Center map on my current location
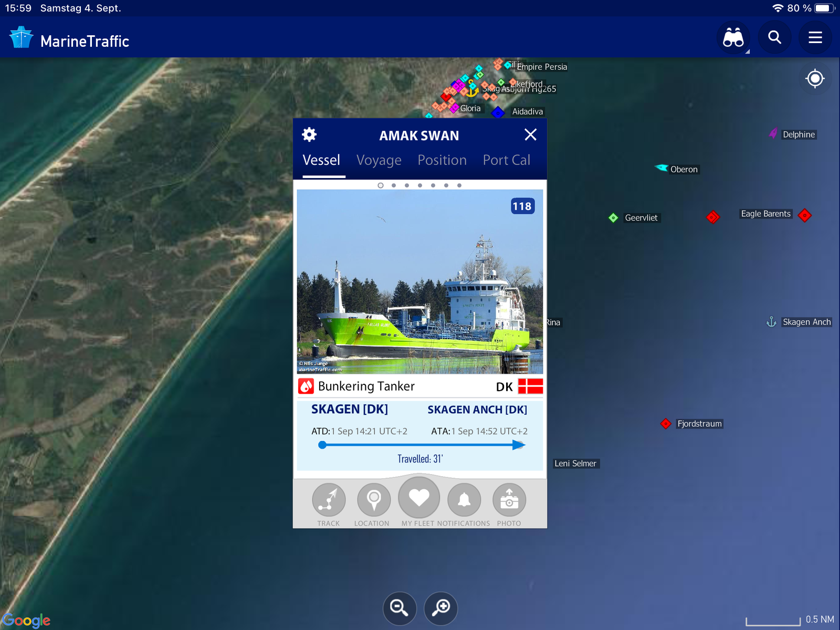 tap(815, 79)
